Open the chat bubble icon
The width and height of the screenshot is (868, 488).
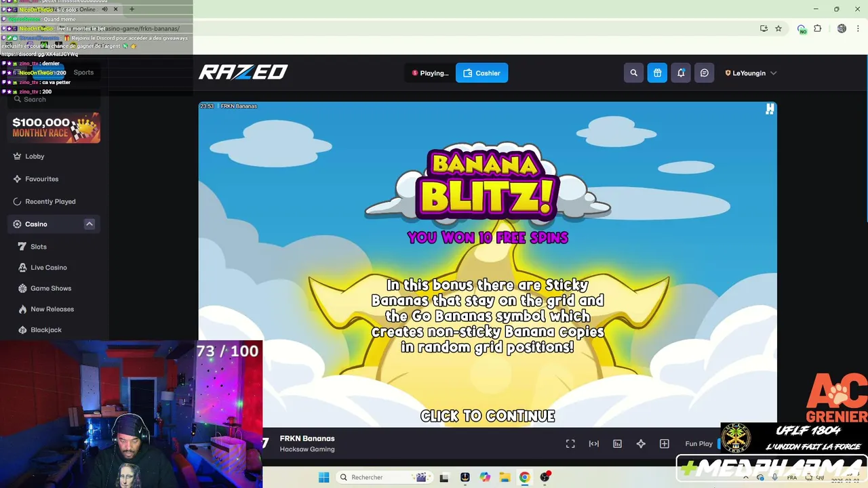click(x=705, y=73)
